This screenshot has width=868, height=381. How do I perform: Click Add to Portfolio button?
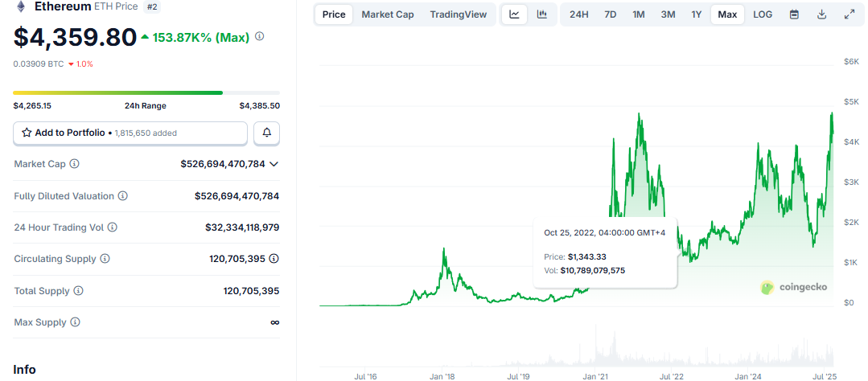click(130, 133)
